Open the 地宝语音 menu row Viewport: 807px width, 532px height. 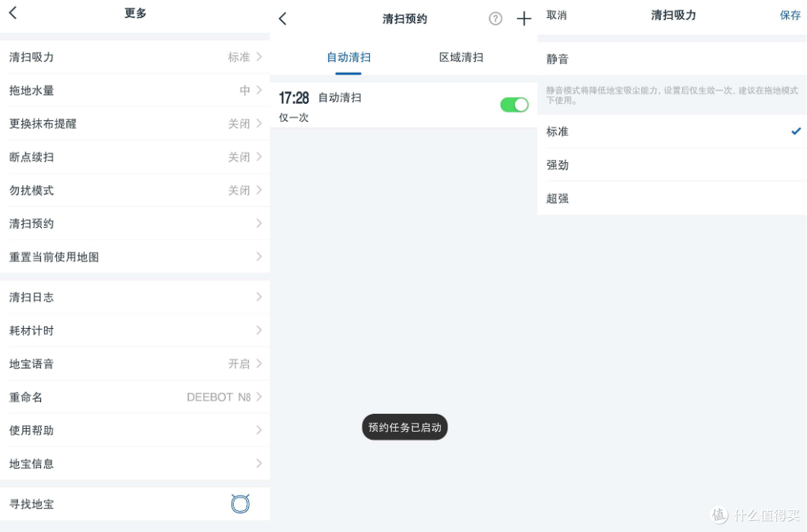tap(134, 364)
